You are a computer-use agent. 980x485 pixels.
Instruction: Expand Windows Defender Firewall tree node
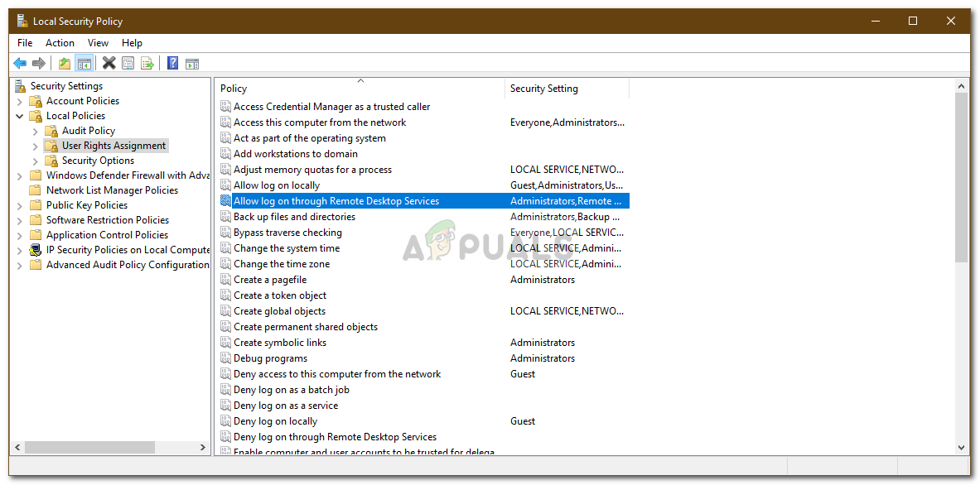(20, 175)
